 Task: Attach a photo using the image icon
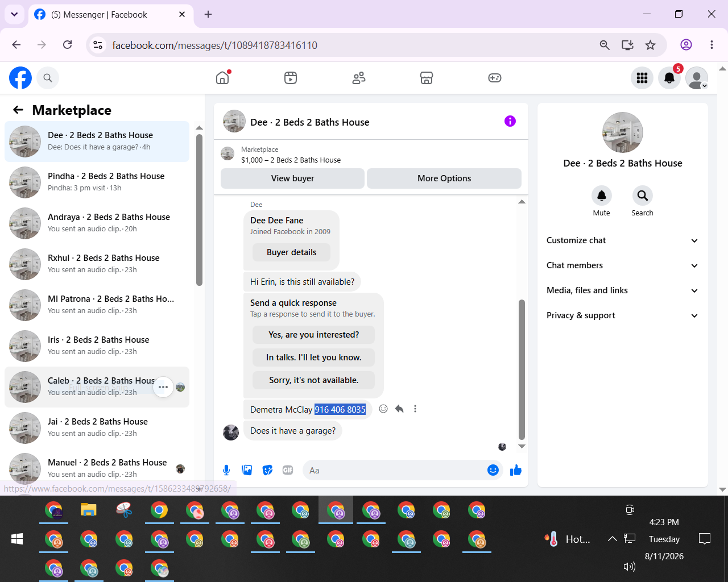tap(247, 470)
